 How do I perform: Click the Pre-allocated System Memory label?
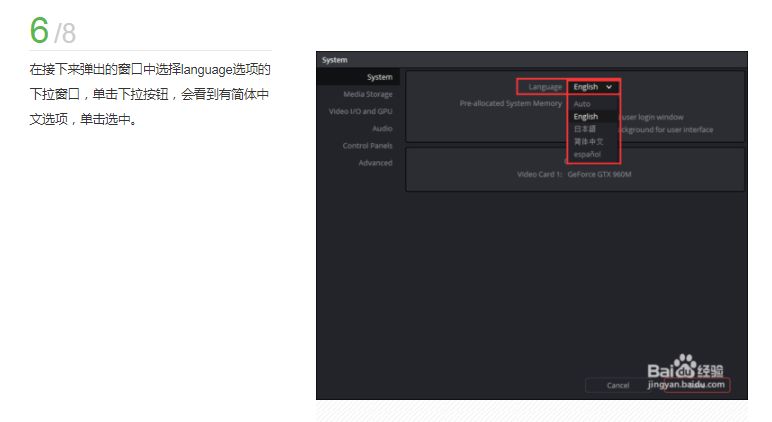tap(511, 103)
